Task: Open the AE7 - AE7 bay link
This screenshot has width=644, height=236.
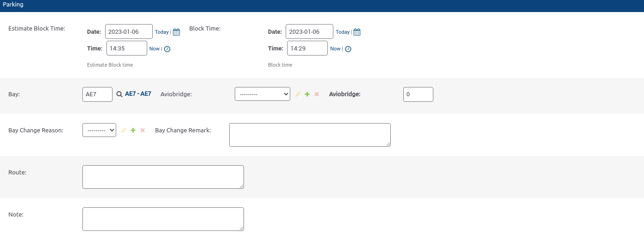Action: (x=138, y=94)
